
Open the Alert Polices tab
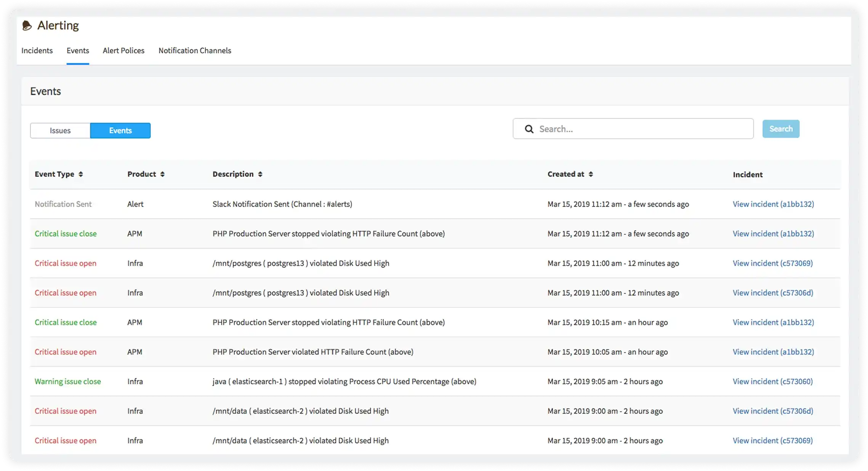123,50
